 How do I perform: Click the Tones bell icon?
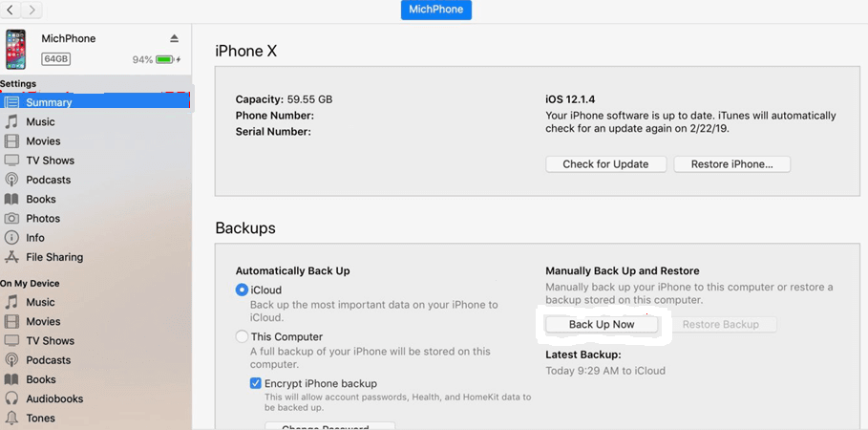pos(11,419)
